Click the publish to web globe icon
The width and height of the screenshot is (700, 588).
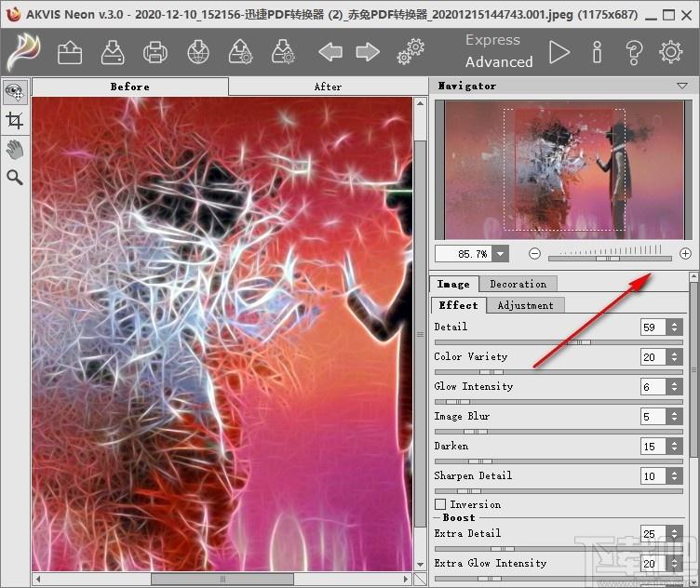pyautogui.click(x=197, y=53)
